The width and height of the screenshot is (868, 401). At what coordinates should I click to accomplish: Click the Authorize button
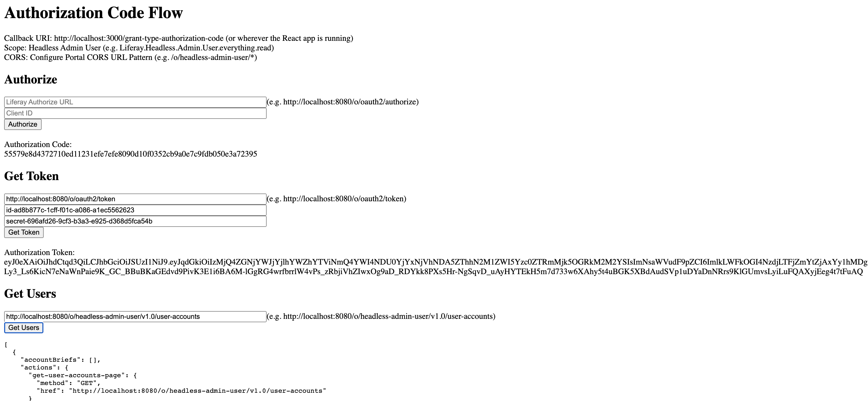click(x=23, y=124)
